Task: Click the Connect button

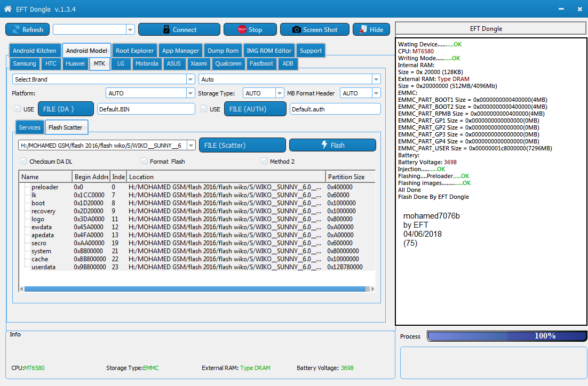Action: click(179, 30)
